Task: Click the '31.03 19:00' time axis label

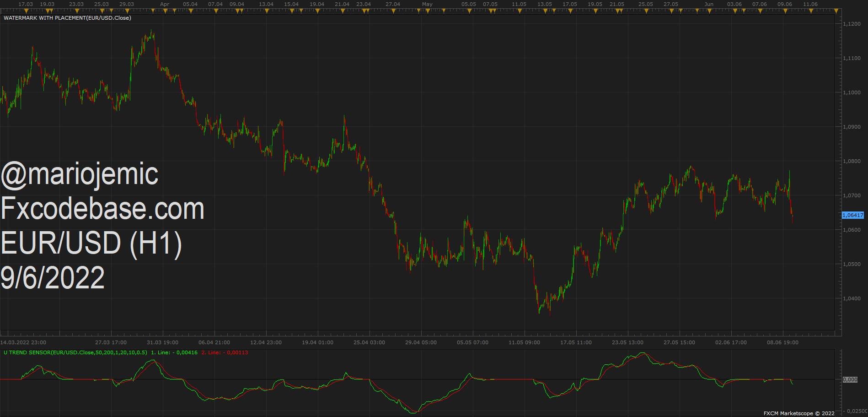Action: [163, 342]
